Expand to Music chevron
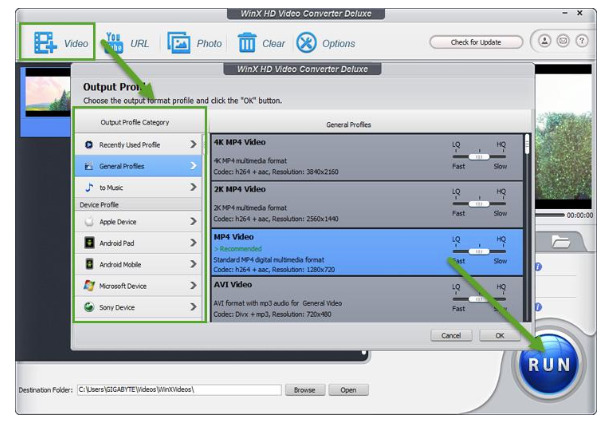The height and width of the screenshot is (423, 609). [193, 187]
